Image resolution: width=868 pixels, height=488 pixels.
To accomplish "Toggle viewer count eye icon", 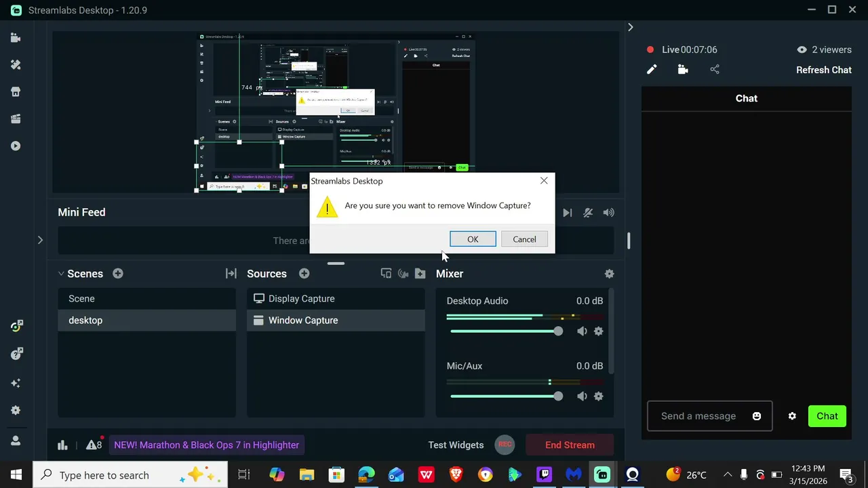I will [x=802, y=49].
